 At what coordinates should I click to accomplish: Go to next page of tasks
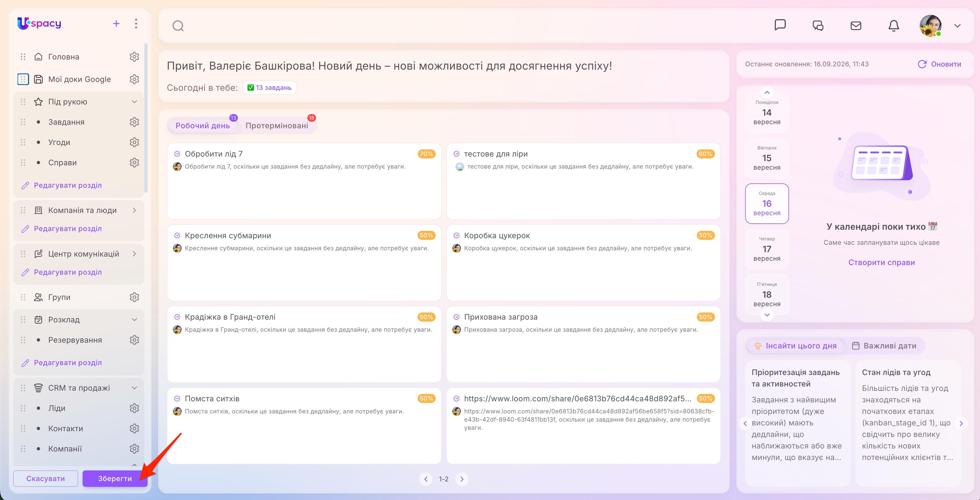point(462,479)
